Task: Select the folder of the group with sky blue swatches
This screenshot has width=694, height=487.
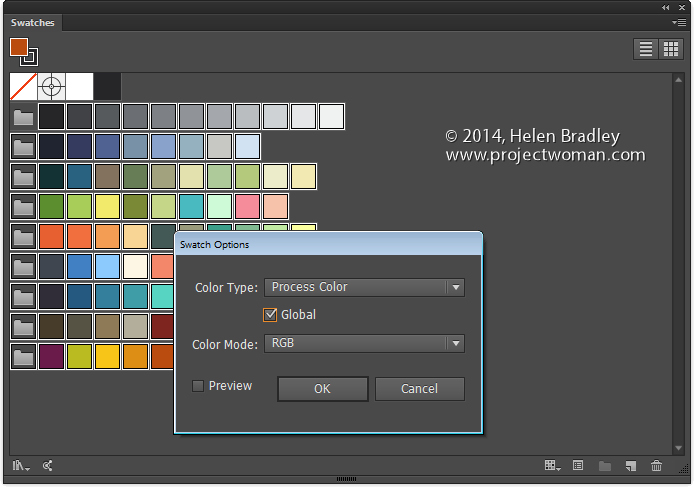Action: click(23, 267)
